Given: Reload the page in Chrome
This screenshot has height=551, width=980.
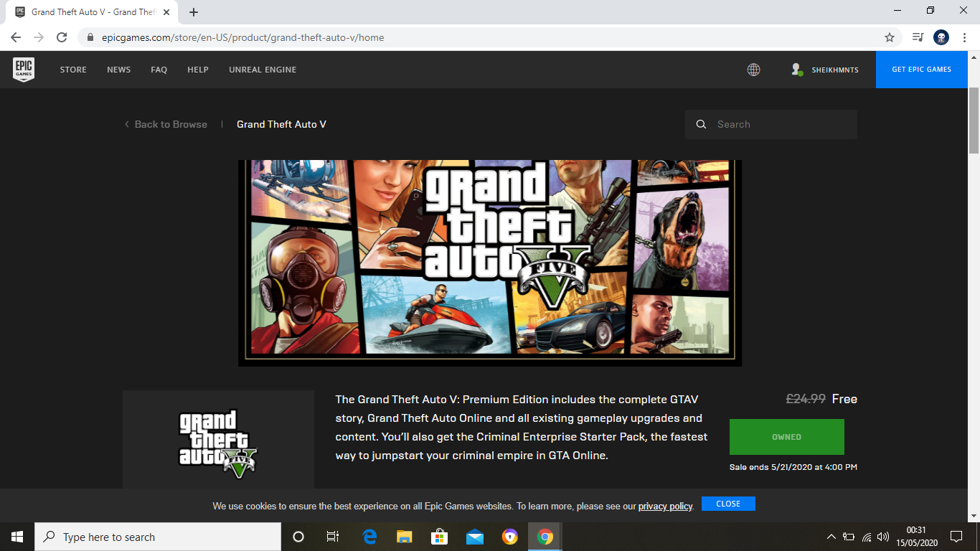Looking at the screenshot, I should 62,37.
